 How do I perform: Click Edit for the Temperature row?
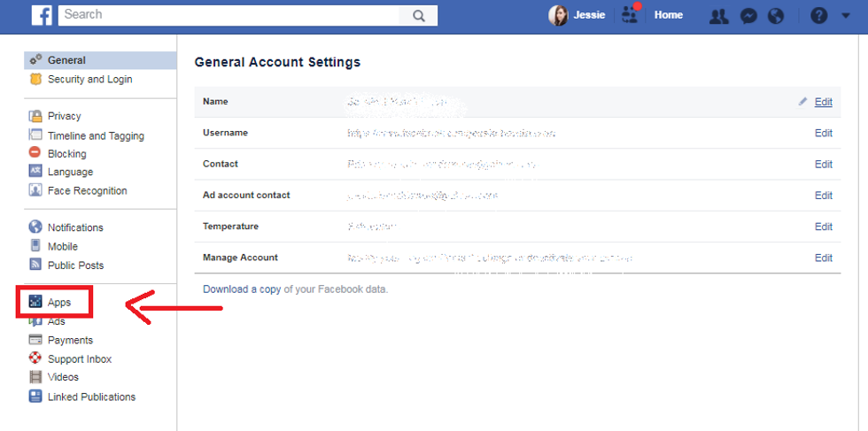pos(823,227)
